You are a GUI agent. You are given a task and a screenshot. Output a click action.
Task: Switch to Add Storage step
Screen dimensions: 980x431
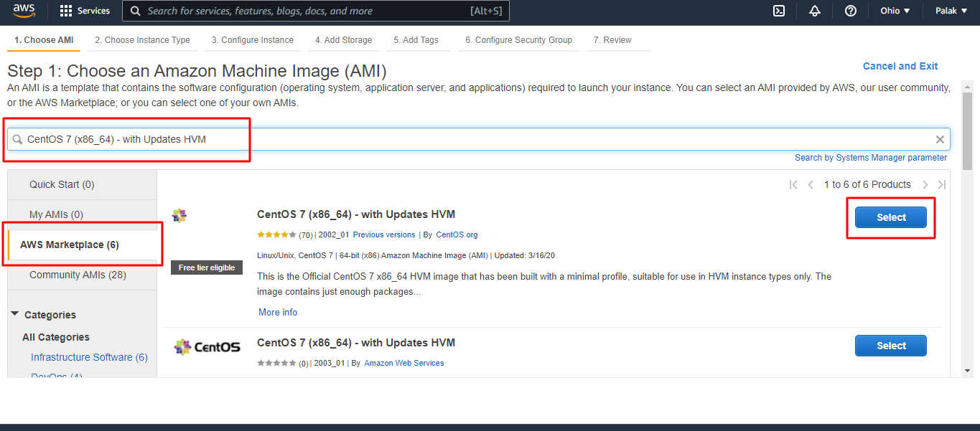pyautogui.click(x=343, y=40)
